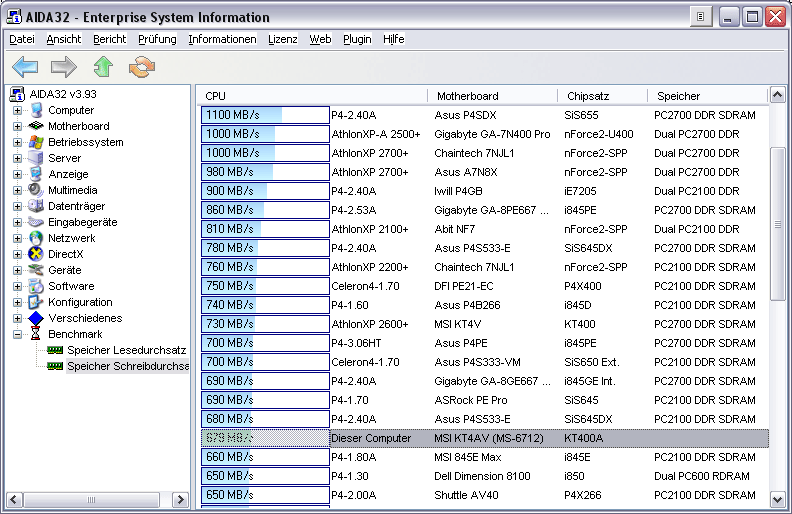Screen dimensions: 792x514
Task: Expand the Datenträger tree node
Action: 17,206
